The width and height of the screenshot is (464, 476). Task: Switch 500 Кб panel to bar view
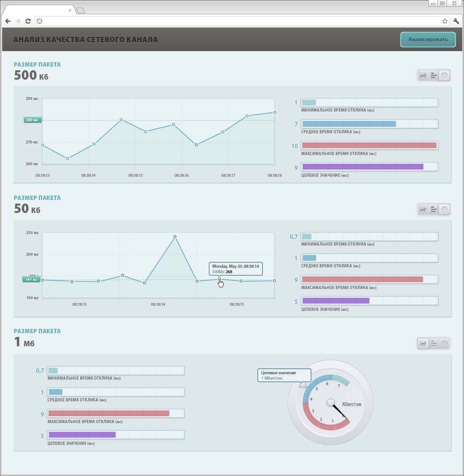click(x=434, y=75)
